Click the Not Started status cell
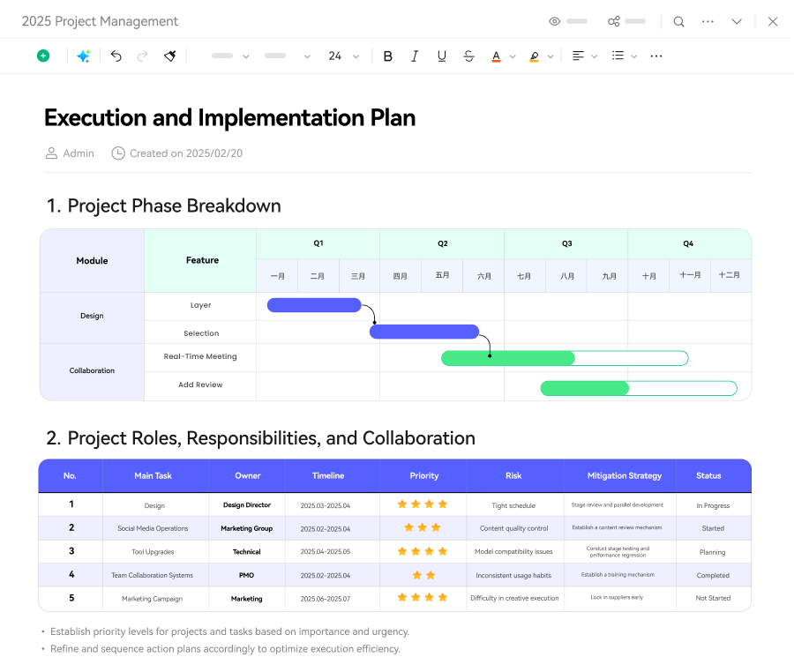This screenshot has width=794, height=672. [713, 598]
